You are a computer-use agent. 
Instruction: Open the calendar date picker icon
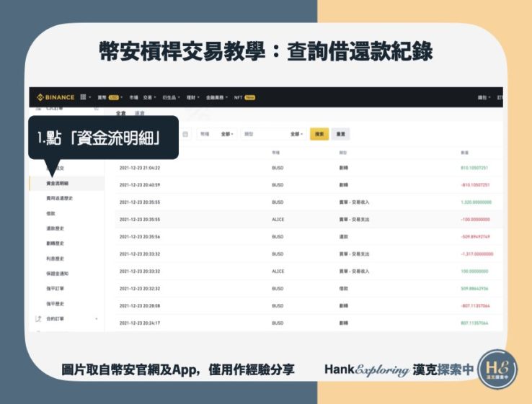(185, 134)
